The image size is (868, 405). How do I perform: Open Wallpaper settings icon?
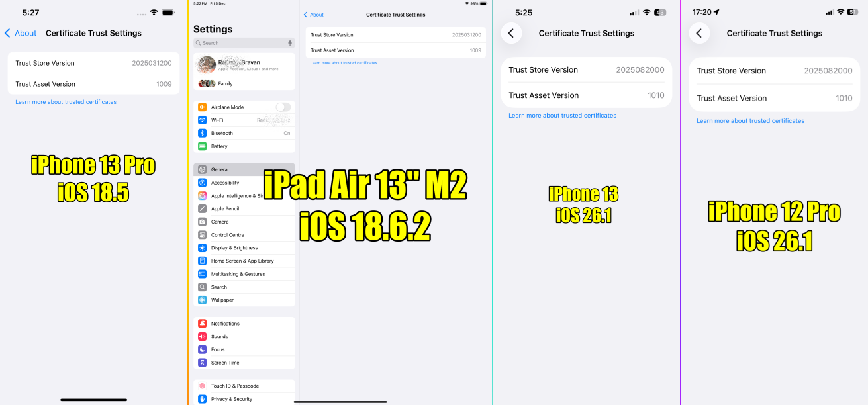202,300
